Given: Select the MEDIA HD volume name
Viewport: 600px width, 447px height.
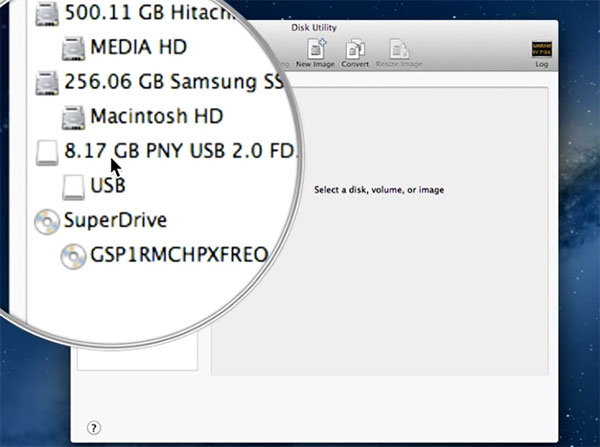Looking at the screenshot, I should [139, 47].
